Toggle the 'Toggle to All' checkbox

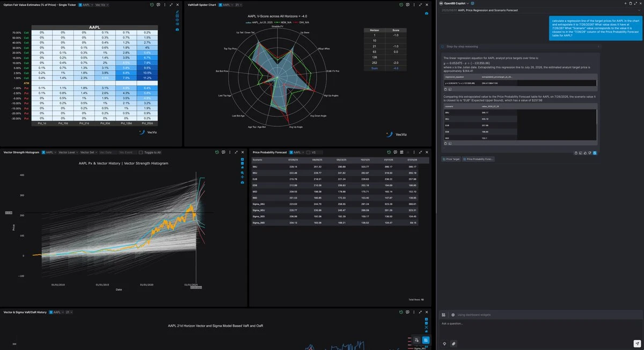[x=142, y=152]
